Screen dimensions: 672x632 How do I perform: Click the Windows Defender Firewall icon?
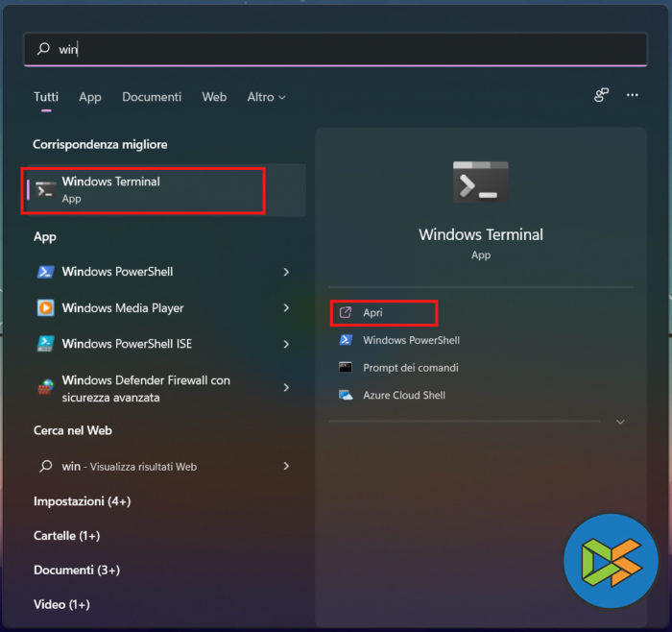click(45, 388)
